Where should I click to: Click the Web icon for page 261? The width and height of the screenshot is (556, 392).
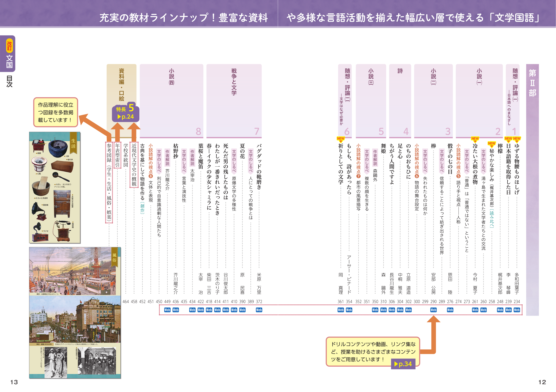(x=475, y=310)
